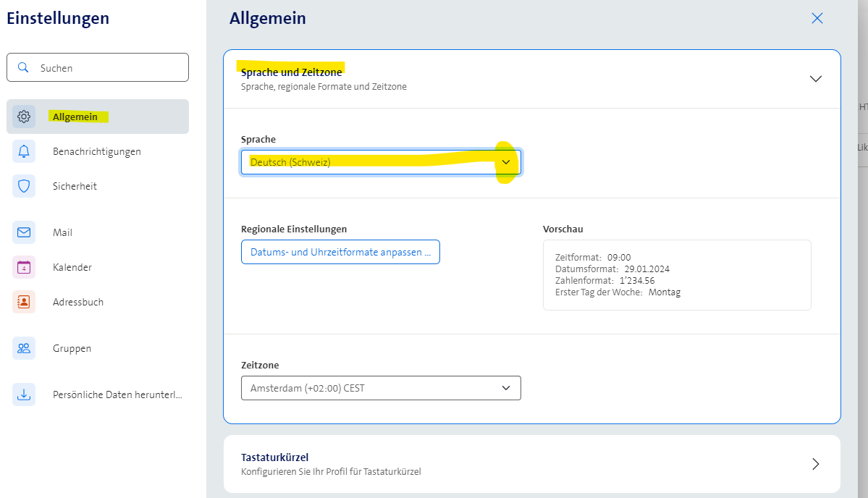Click the Gruppen people icon

click(x=24, y=348)
